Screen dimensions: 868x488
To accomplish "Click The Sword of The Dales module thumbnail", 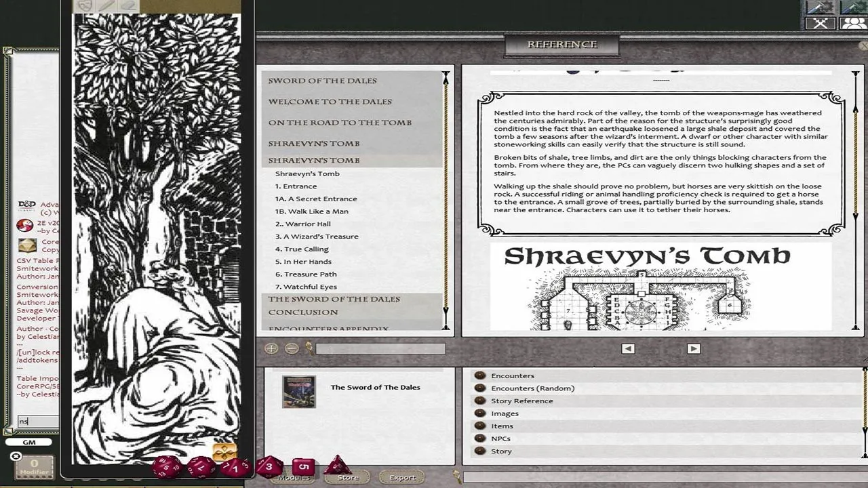I will (x=299, y=391).
